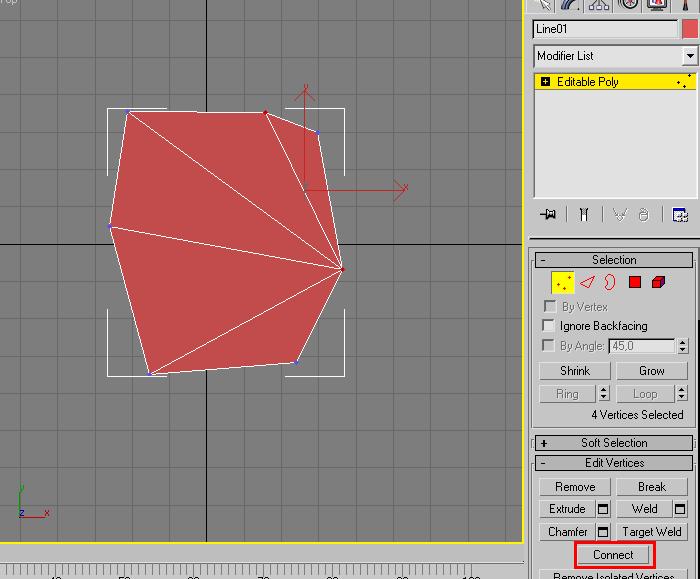700x579 pixels.
Task: Click the Extrude button
Action: click(567, 509)
